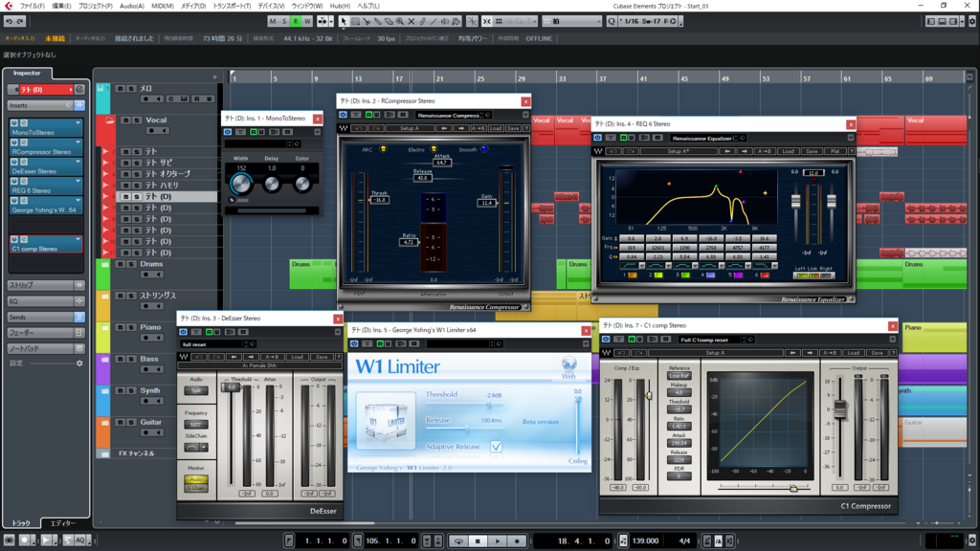Mute the Drums track

point(120,264)
